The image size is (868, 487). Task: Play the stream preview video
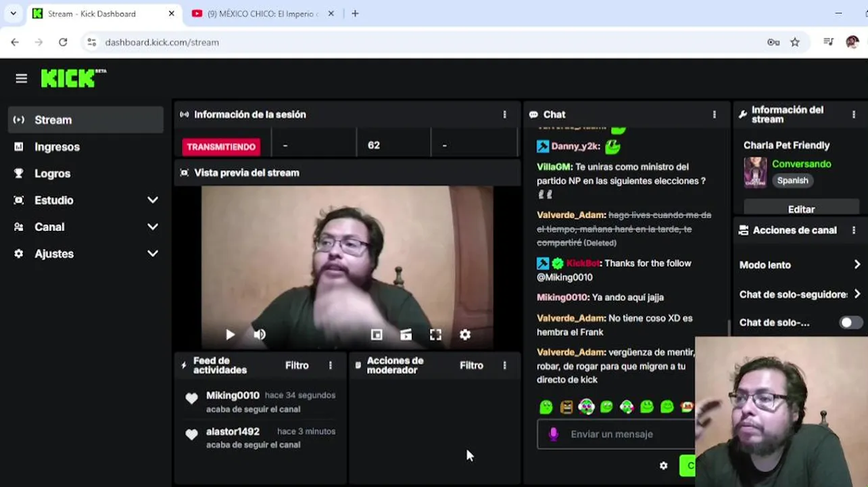[230, 334]
